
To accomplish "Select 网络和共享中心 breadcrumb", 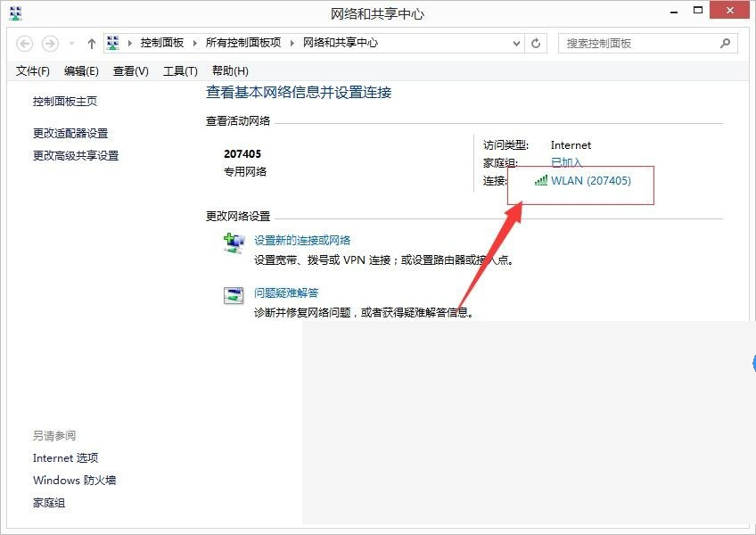I will coord(341,43).
